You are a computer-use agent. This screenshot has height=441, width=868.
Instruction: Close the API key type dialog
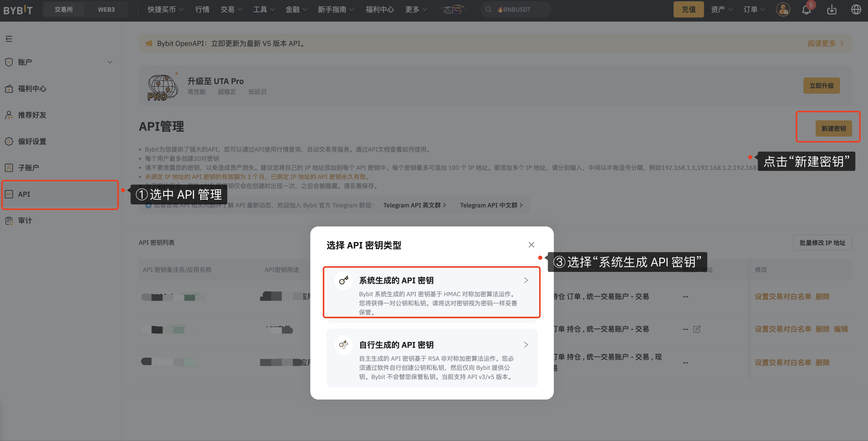click(x=531, y=245)
